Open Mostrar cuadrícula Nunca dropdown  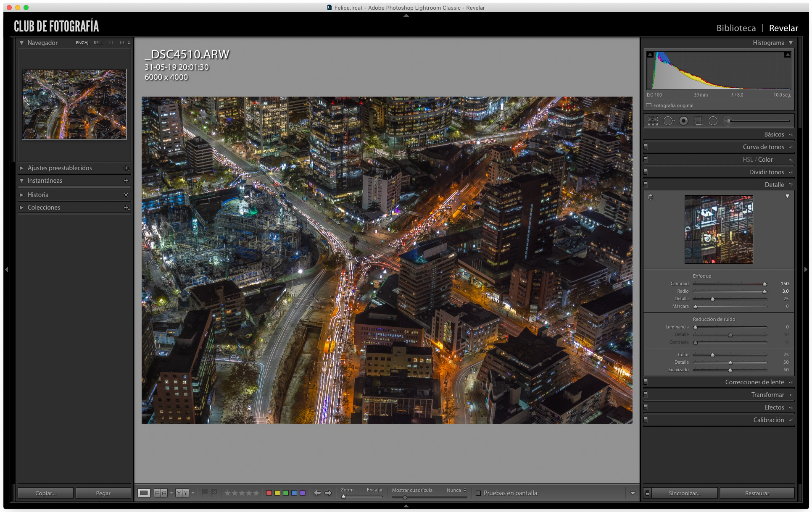pyautogui.click(x=456, y=490)
